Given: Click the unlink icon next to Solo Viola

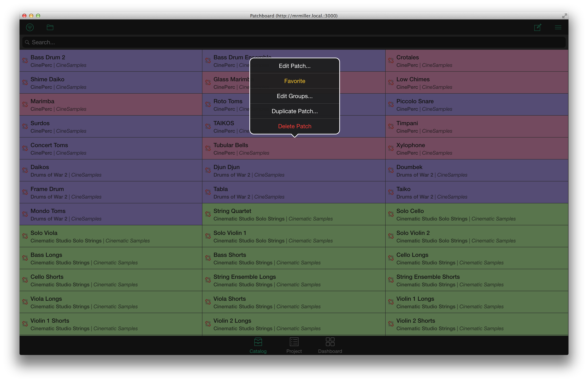Looking at the screenshot, I should click(25, 236).
